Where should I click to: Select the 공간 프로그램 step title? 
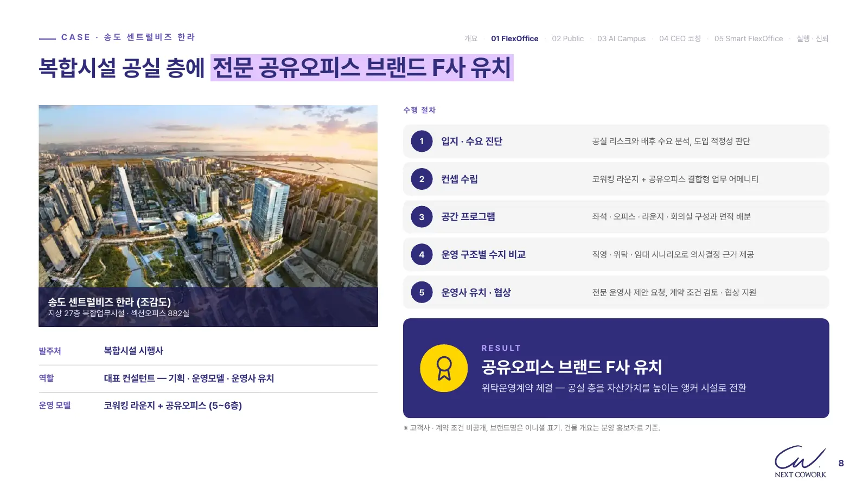click(x=468, y=217)
